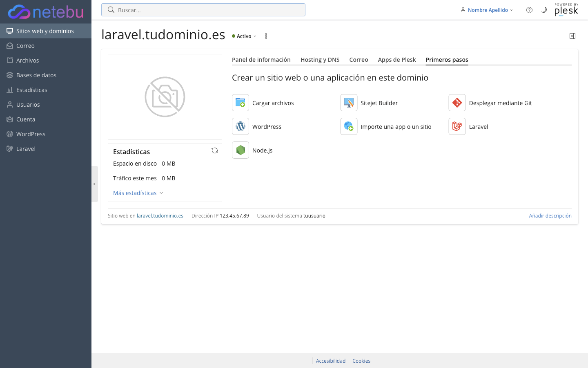The image size is (588, 368).
Task: Expand the Activo status dropdown
Action: 244,36
